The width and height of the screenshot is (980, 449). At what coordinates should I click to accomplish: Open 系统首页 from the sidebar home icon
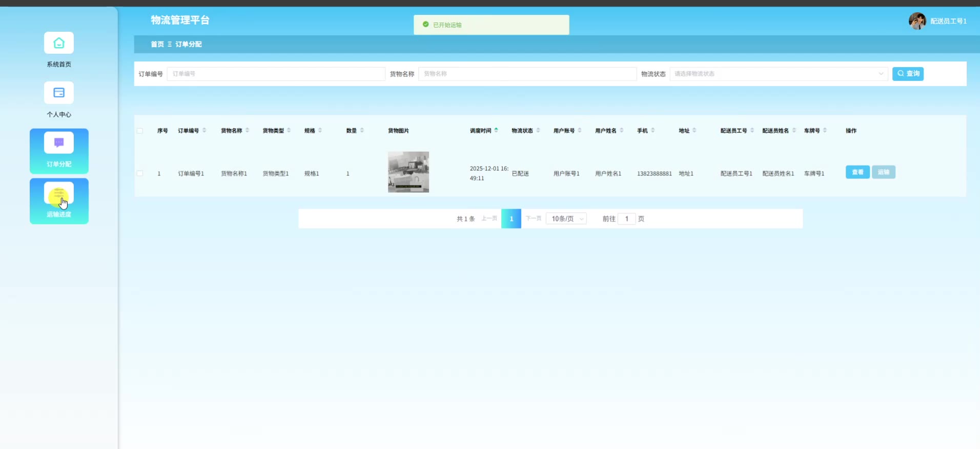tap(59, 43)
